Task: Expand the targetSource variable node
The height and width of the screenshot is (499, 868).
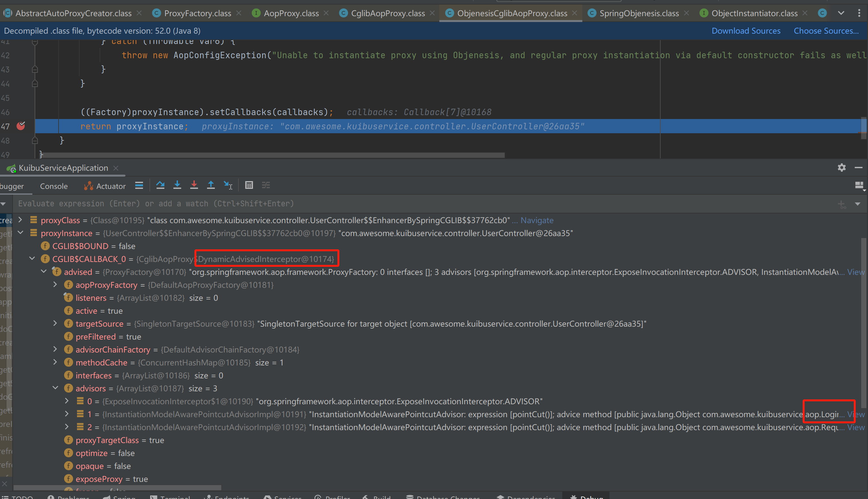Action: click(55, 323)
